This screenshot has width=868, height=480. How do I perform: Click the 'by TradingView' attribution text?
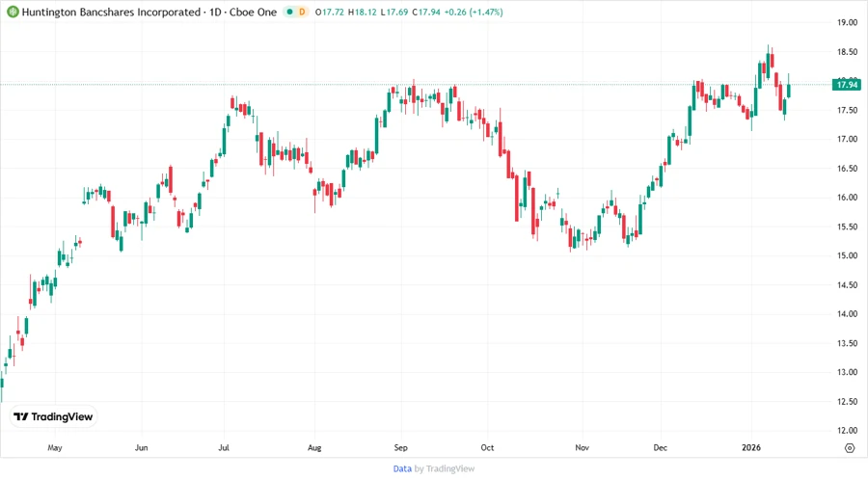pos(445,469)
